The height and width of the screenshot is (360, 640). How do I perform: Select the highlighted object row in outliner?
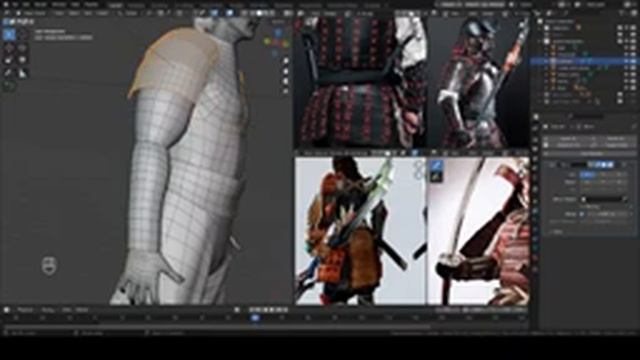pos(584,61)
